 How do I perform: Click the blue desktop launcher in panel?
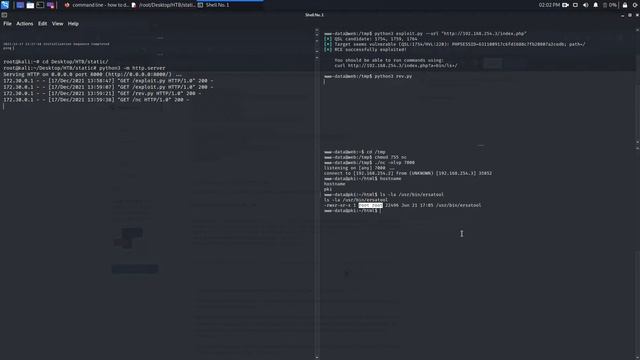[x=20, y=5]
